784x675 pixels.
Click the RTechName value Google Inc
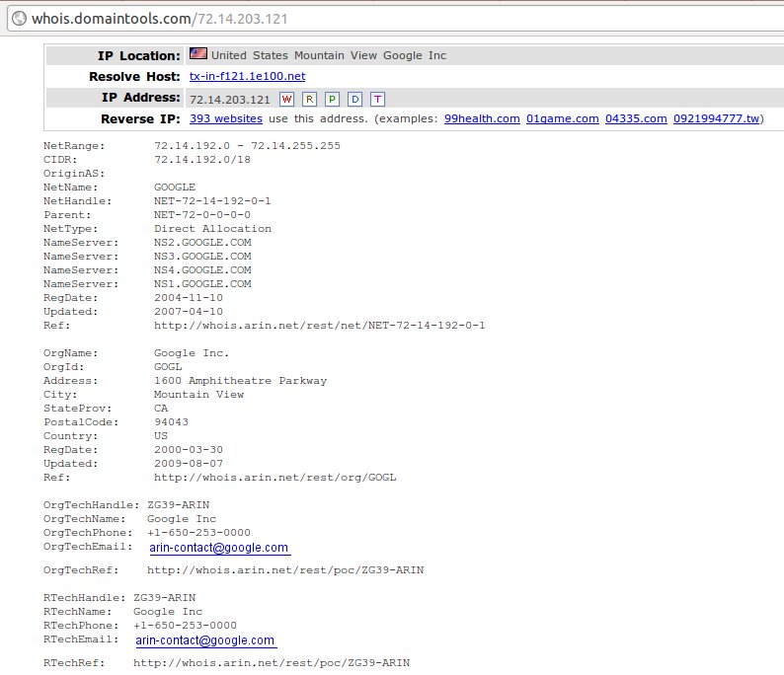(167, 612)
